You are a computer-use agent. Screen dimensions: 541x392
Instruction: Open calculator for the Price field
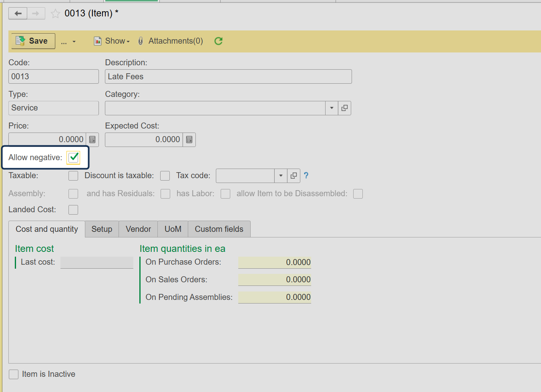coord(93,140)
